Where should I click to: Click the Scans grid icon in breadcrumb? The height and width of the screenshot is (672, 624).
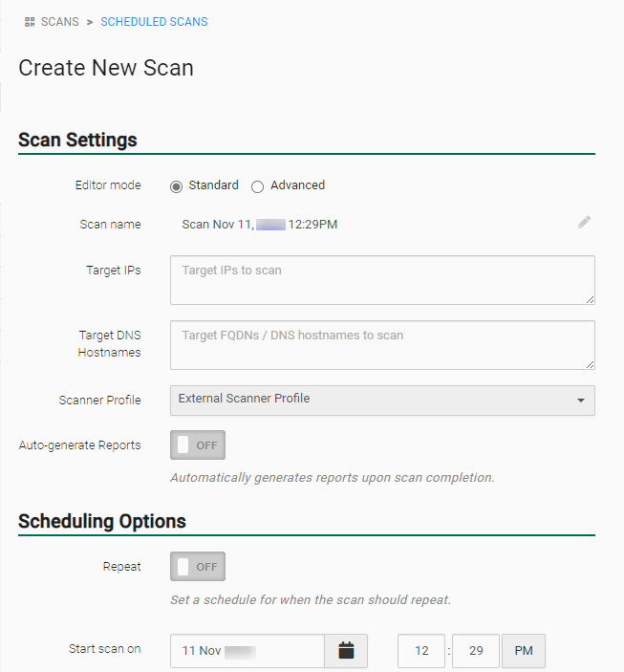[30, 22]
